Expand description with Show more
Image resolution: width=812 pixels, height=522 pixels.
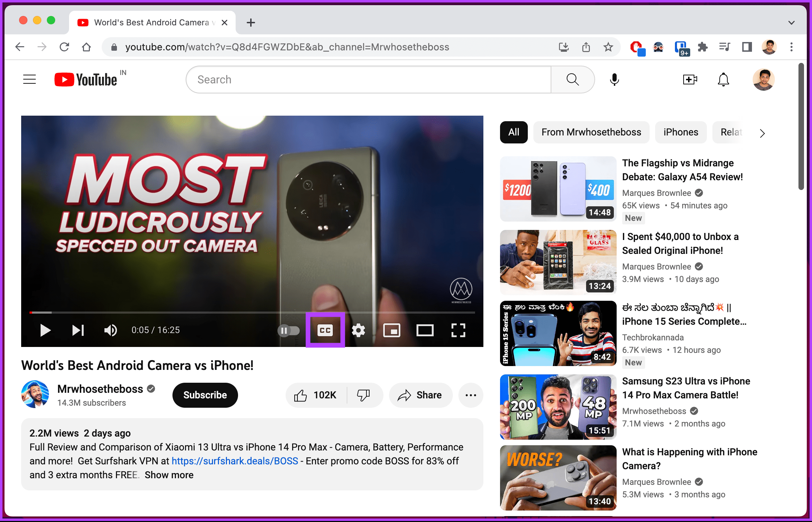(x=169, y=475)
